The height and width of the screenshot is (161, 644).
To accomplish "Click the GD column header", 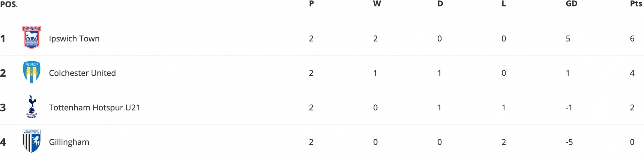I will point(571,4).
